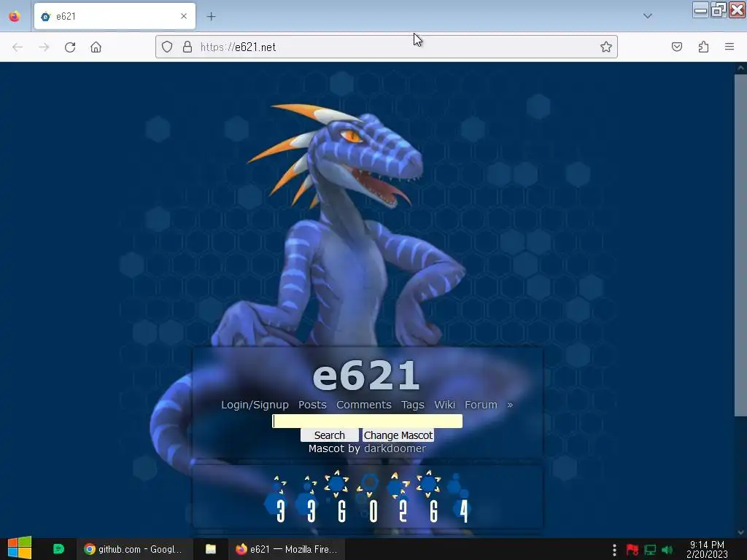Open Firefox hamburger application menu
Viewport: 747px width, 560px height.
click(729, 47)
